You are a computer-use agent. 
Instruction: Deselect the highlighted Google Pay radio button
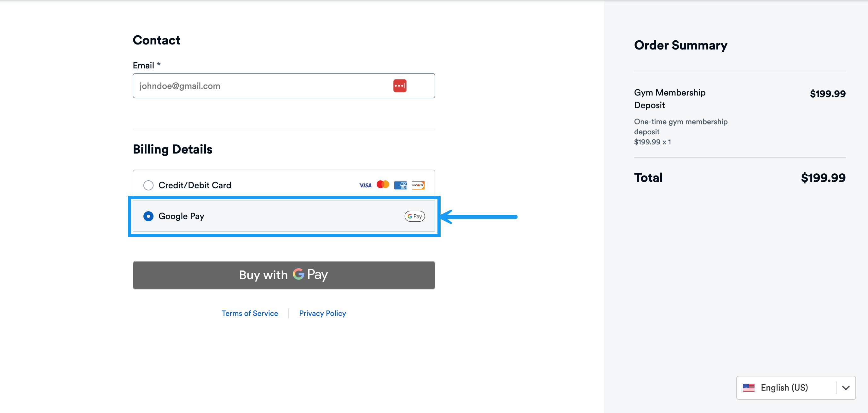[x=148, y=216]
